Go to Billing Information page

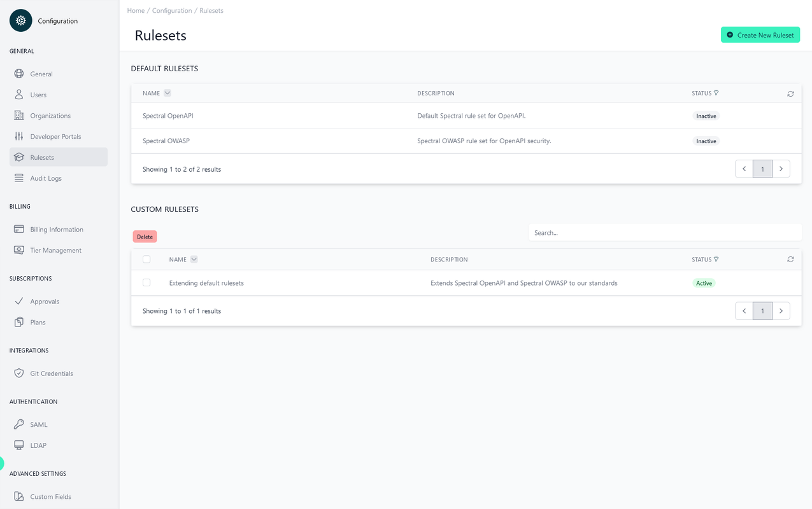(x=56, y=230)
